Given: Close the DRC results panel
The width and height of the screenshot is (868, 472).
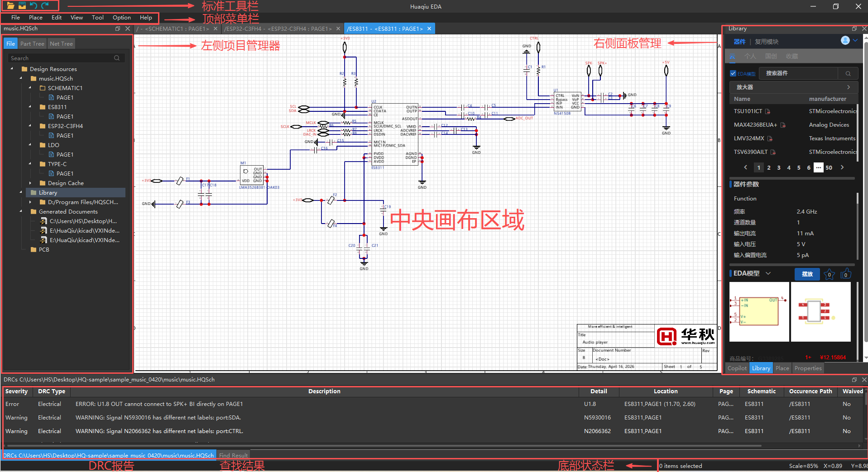Looking at the screenshot, I should (864, 380).
